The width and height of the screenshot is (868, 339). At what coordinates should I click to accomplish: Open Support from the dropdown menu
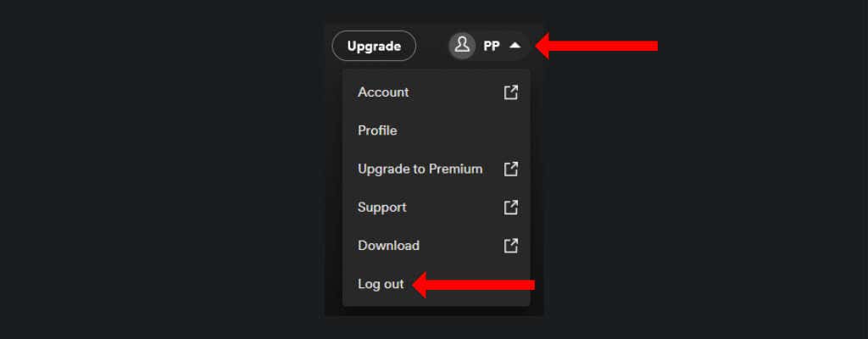(x=381, y=207)
